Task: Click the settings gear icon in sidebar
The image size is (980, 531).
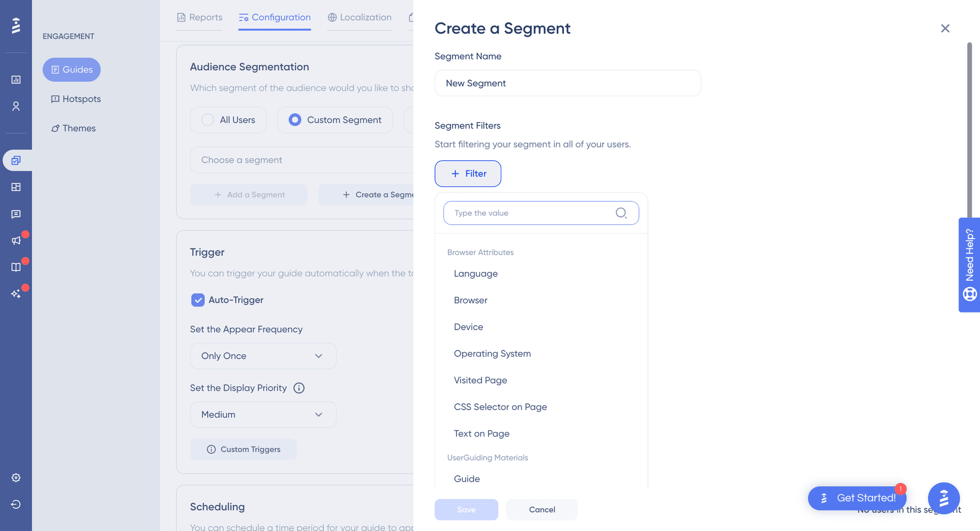Action: (x=16, y=478)
